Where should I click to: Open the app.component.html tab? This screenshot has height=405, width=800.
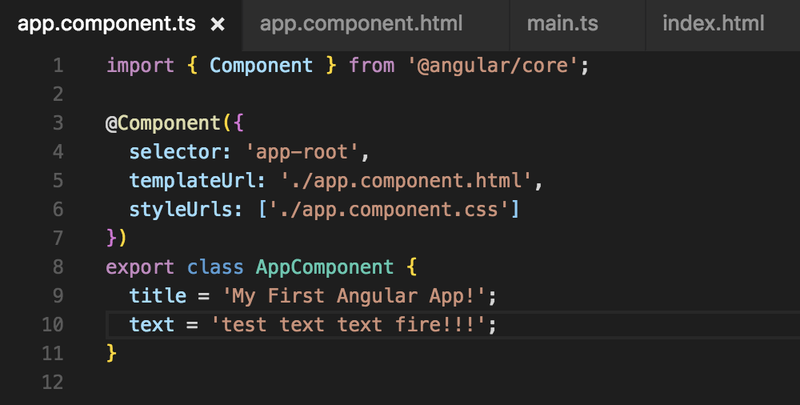361,24
